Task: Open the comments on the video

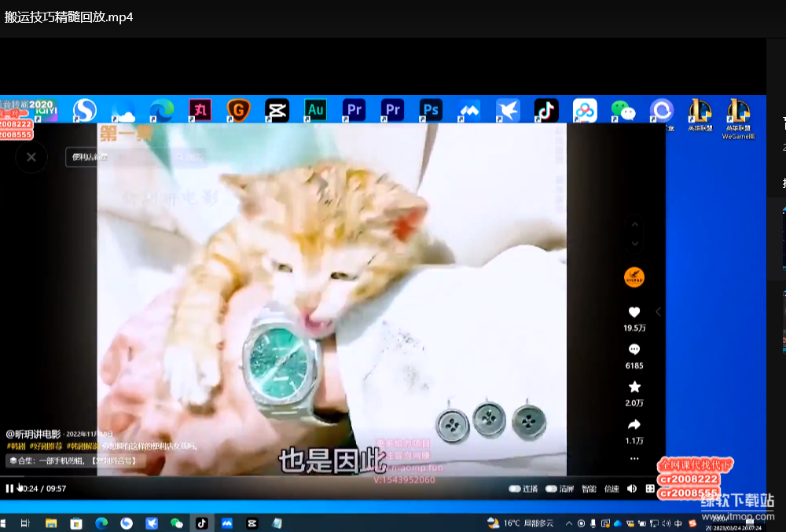Action: 634,350
